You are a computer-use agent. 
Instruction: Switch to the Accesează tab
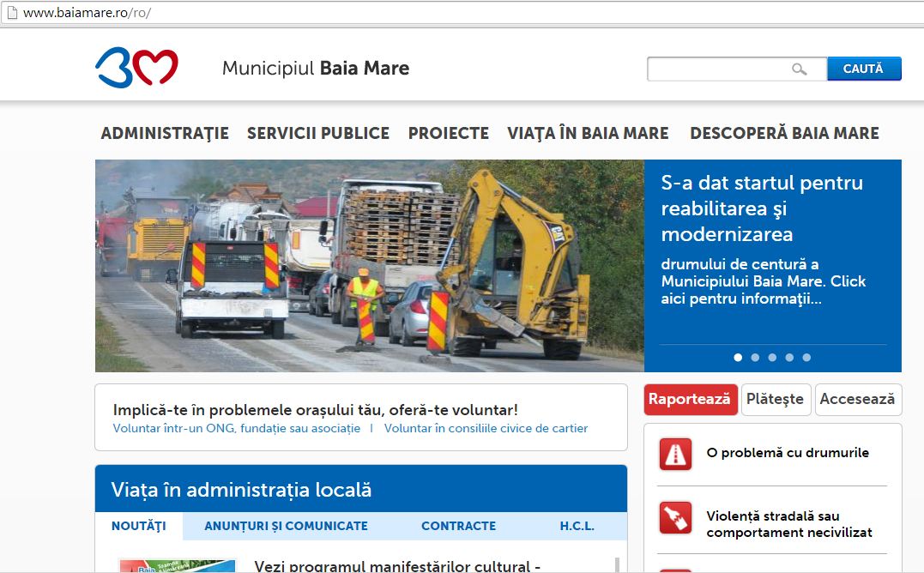(x=858, y=399)
